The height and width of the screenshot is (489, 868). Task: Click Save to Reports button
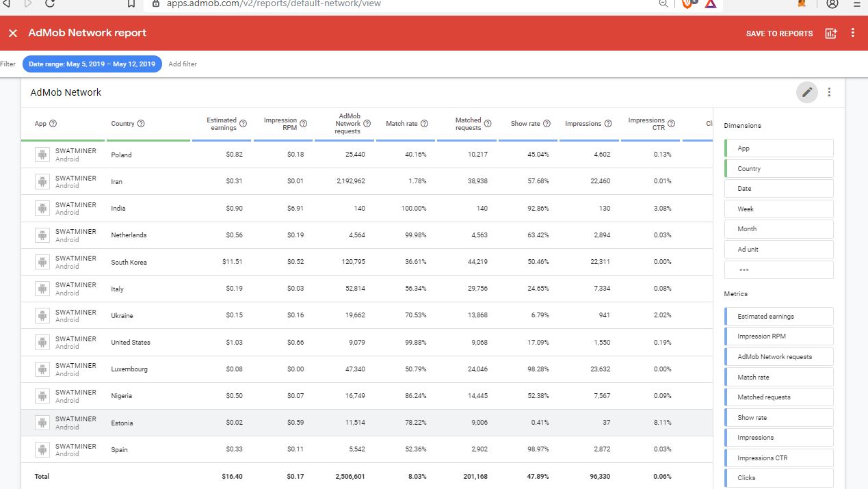click(x=779, y=34)
